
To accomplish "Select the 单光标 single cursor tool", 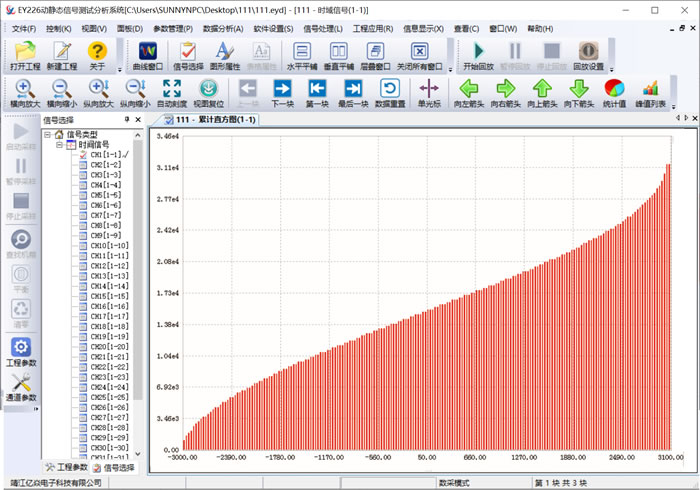I will tap(429, 93).
